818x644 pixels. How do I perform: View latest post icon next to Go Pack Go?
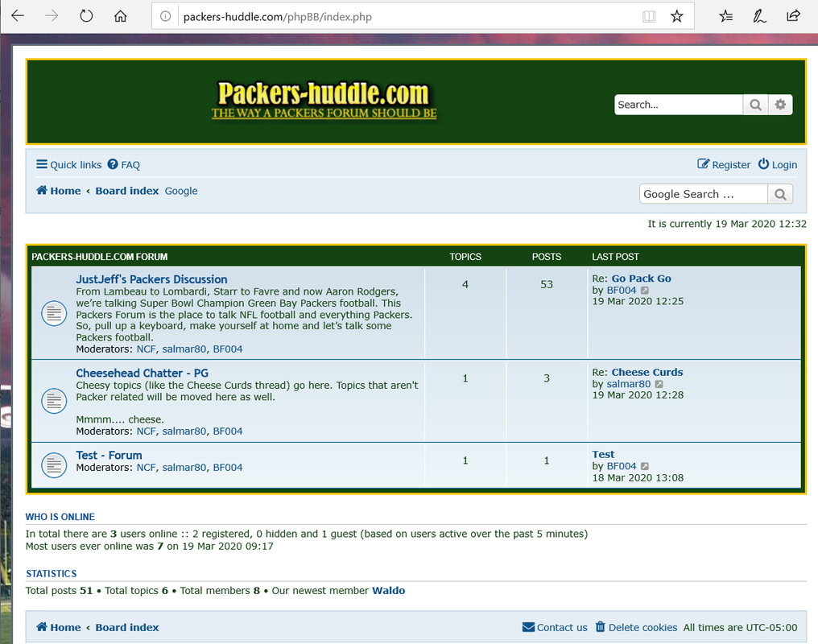[x=645, y=291]
